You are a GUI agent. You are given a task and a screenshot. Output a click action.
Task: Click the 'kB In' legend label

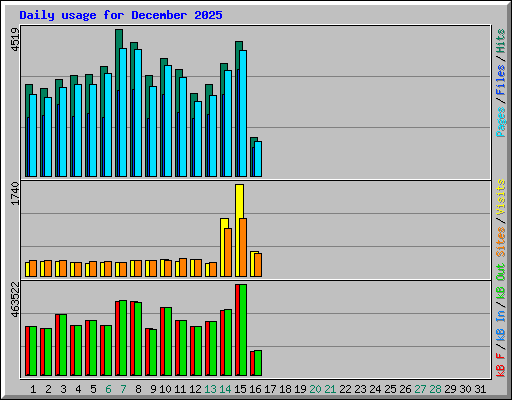[500, 325]
